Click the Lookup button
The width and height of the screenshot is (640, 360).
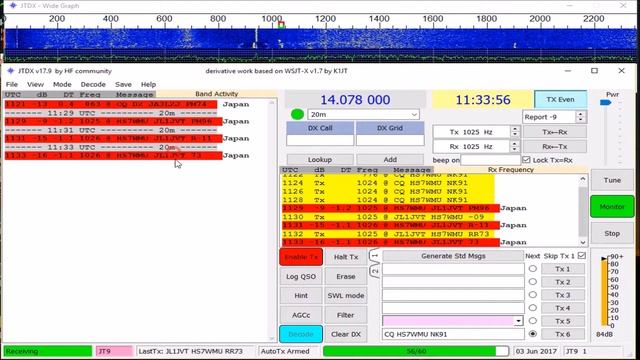320,160
